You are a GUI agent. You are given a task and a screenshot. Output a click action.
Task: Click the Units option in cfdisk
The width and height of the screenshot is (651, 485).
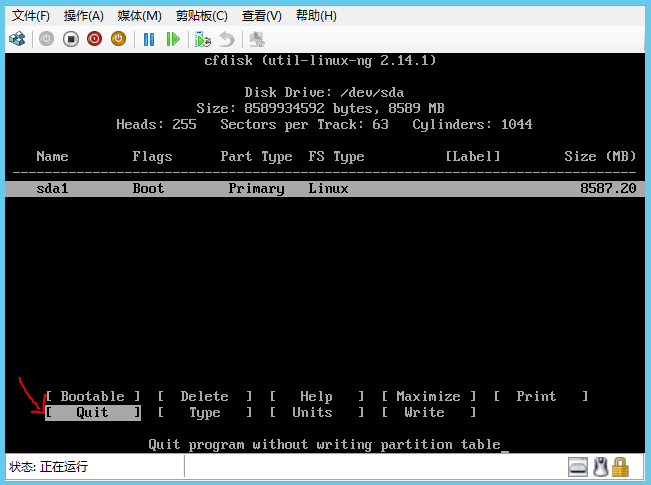tap(317, 413)
